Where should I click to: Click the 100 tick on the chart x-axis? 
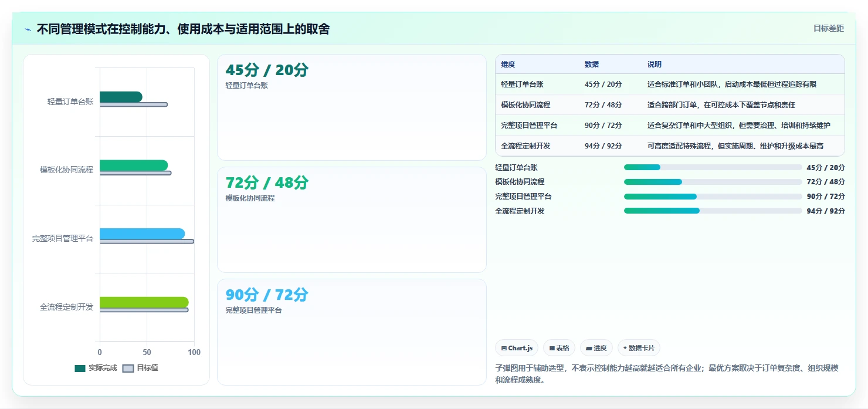pos(194,352)
